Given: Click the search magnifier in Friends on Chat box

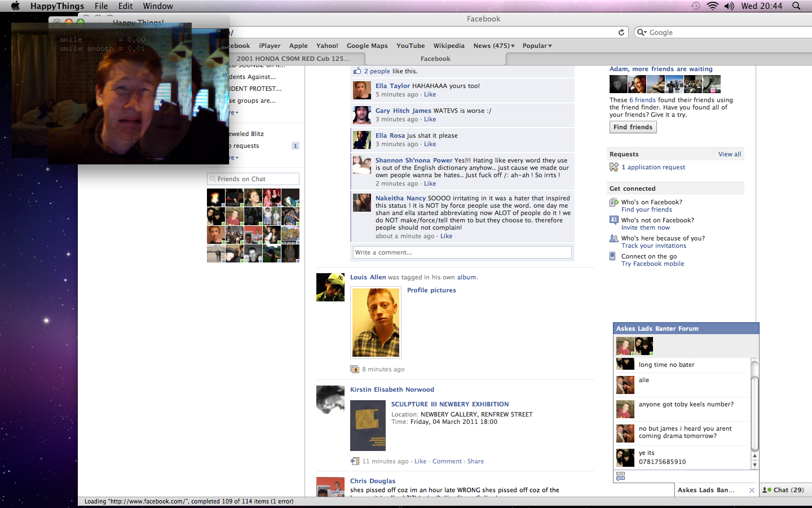Looking at the screenshot, I should tap(213, 179).
